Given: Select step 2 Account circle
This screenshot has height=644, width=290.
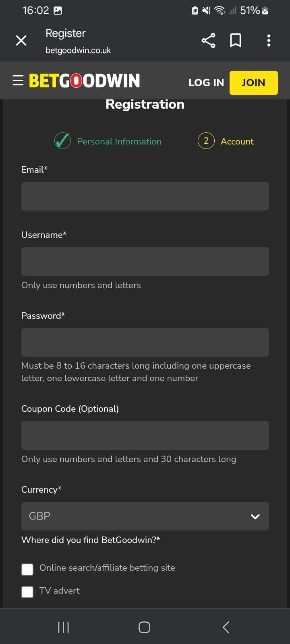Looking at the screenshot, I should coord(206,141).
